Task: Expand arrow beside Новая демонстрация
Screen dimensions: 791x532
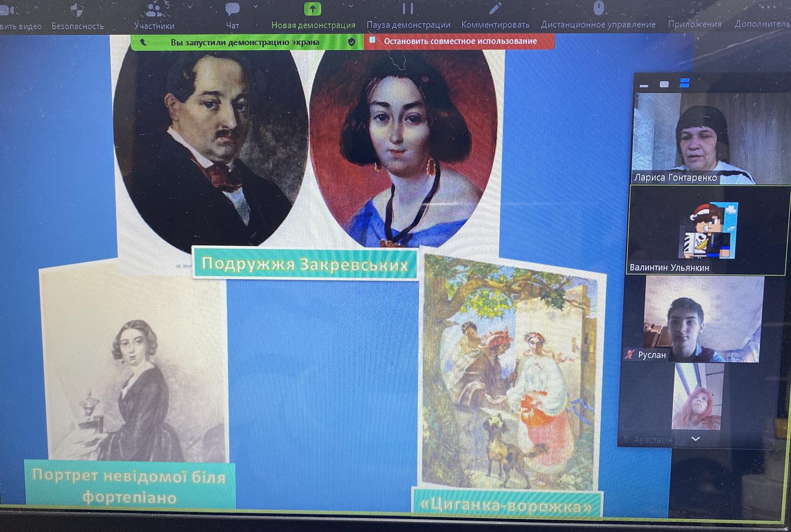Action: [351, 6]
